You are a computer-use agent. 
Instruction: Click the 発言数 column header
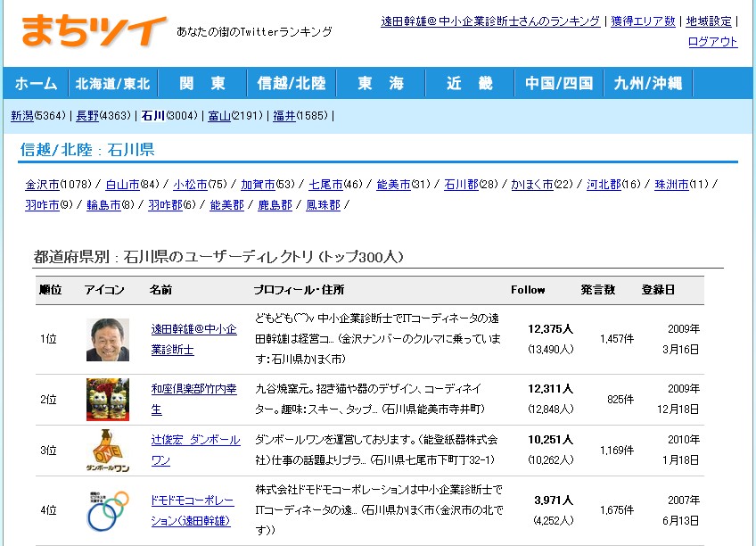598,290
